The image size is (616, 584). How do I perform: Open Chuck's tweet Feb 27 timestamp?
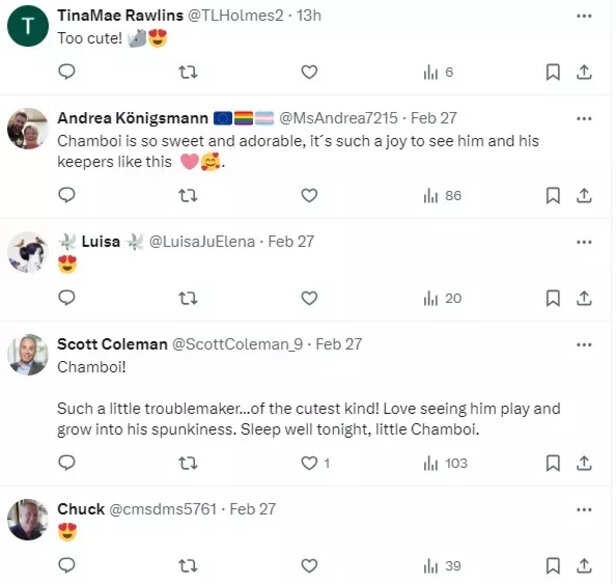[253, 509]
